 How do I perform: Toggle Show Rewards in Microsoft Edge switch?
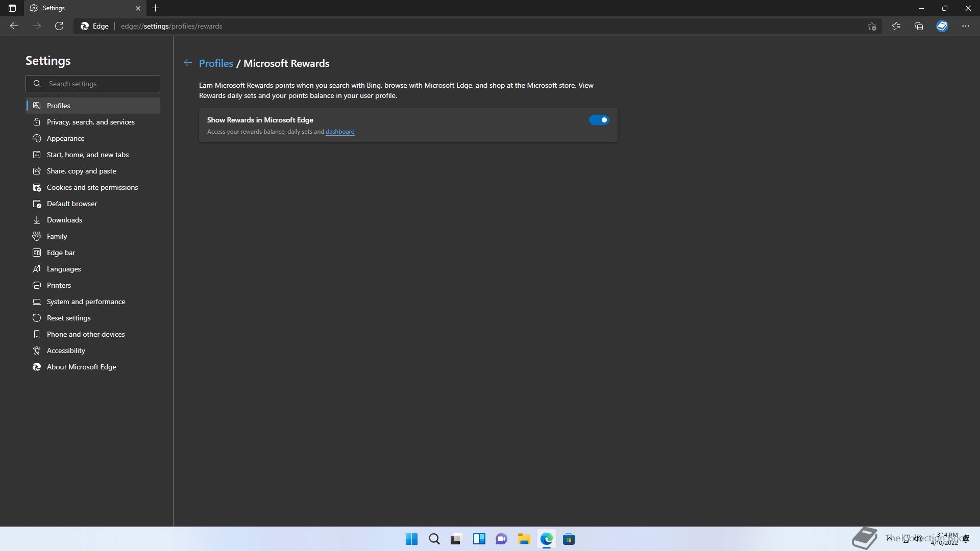coord(599,120)
